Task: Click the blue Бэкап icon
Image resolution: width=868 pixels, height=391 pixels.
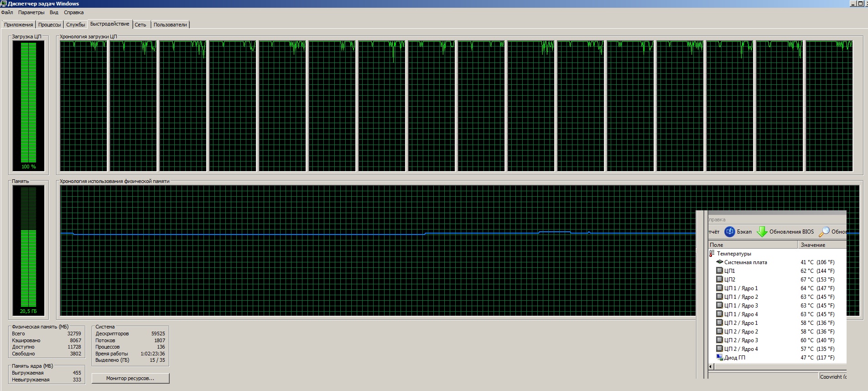Action: [730, 232]
